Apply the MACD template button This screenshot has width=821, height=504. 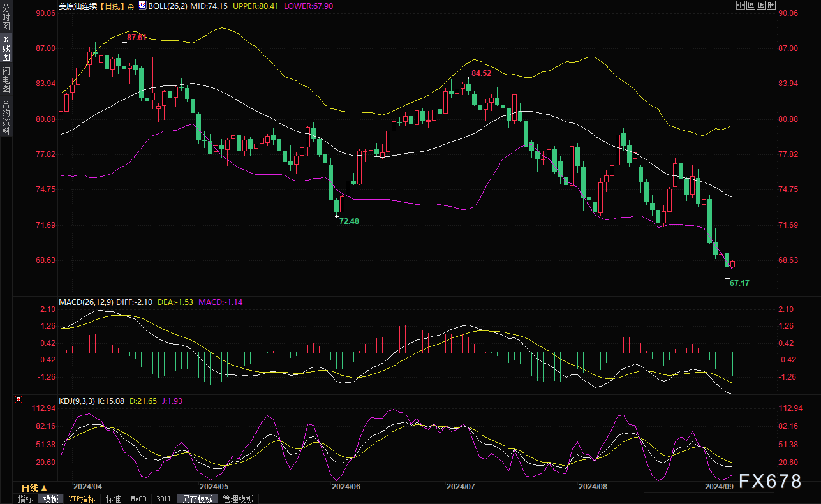(138, 499)
